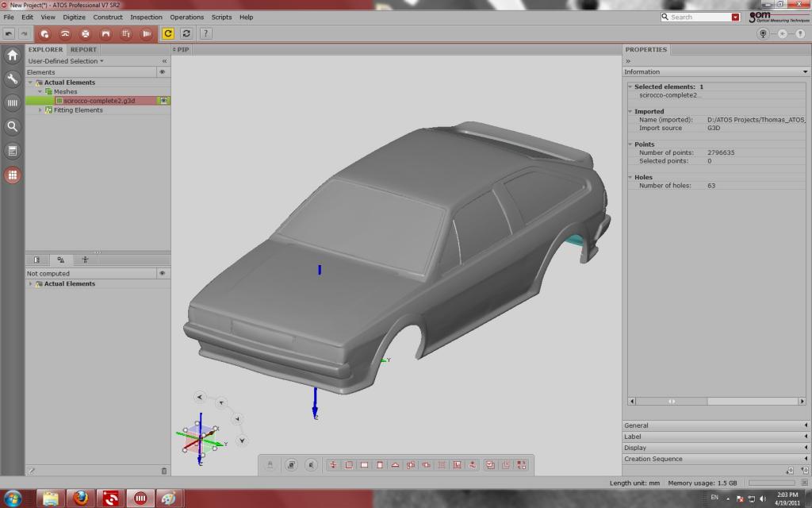
Task: Toggle the eye icon in Elements header
Action: (x=163, y=72)
